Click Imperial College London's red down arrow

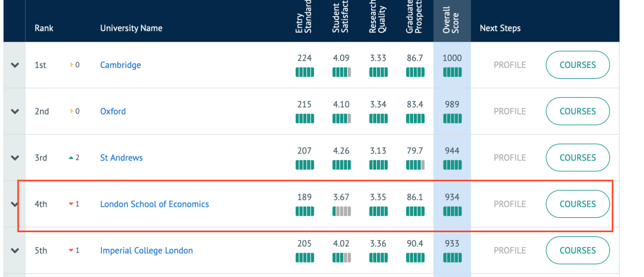(x=72, y=251)
